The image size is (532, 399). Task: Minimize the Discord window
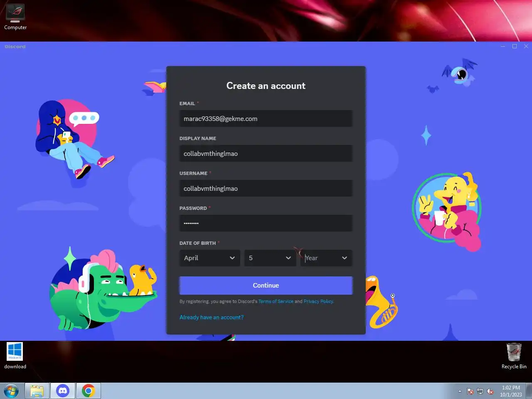point(503,46)
